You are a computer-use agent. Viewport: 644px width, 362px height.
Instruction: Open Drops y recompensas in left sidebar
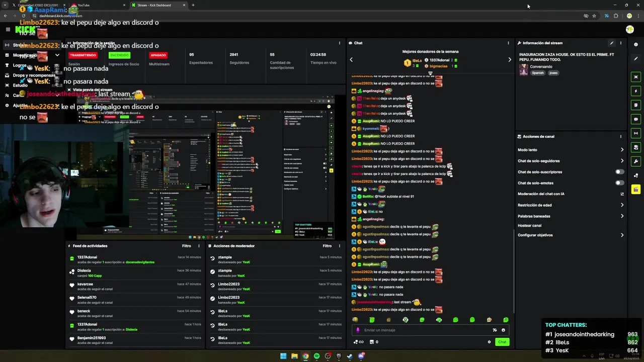pos(34,75)
